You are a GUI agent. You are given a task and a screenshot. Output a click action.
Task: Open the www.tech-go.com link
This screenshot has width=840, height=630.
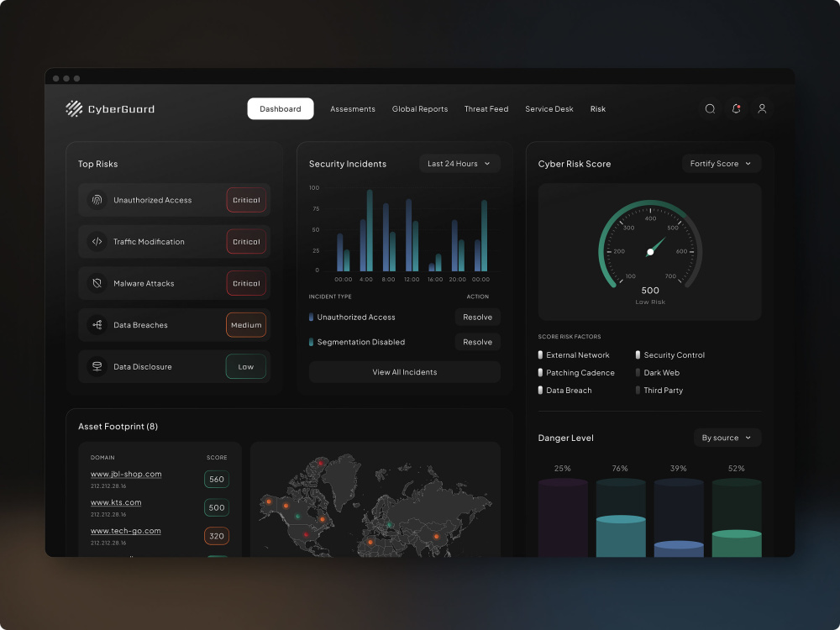[x=125, y=531]
